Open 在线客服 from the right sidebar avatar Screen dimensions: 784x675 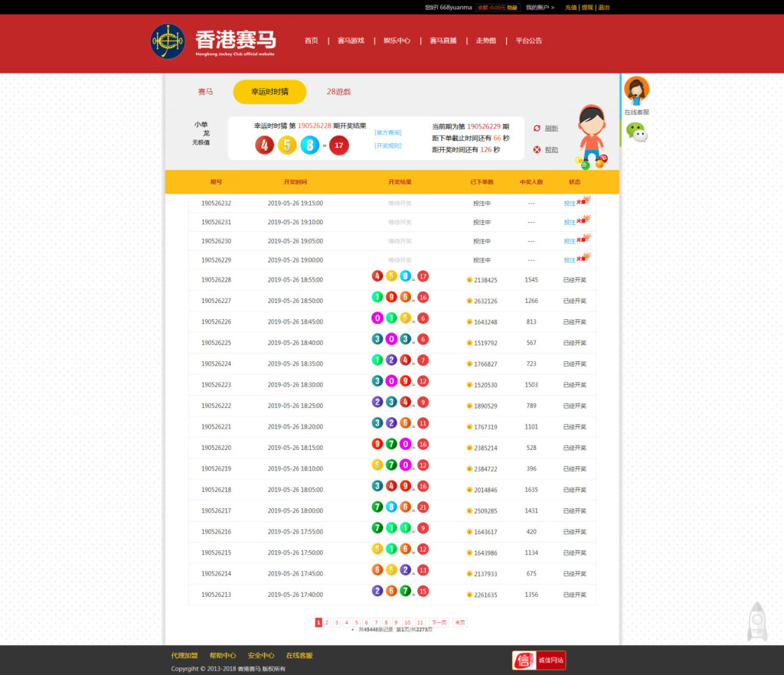(x=638, y=90)
